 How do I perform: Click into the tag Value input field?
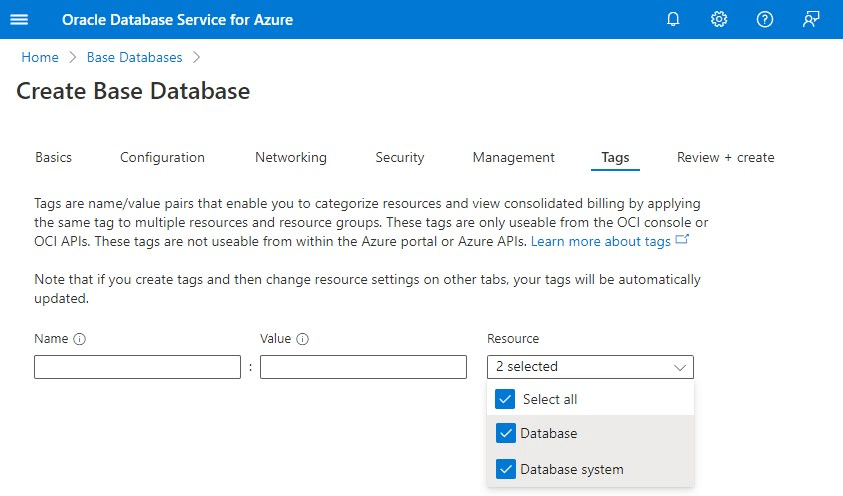click(x=363, y=367)
